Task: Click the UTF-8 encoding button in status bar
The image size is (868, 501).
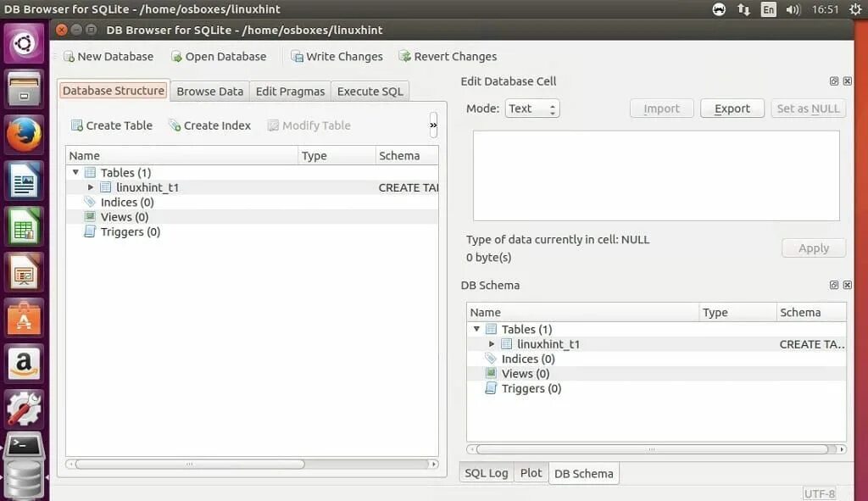Action: tap(820, 494)
